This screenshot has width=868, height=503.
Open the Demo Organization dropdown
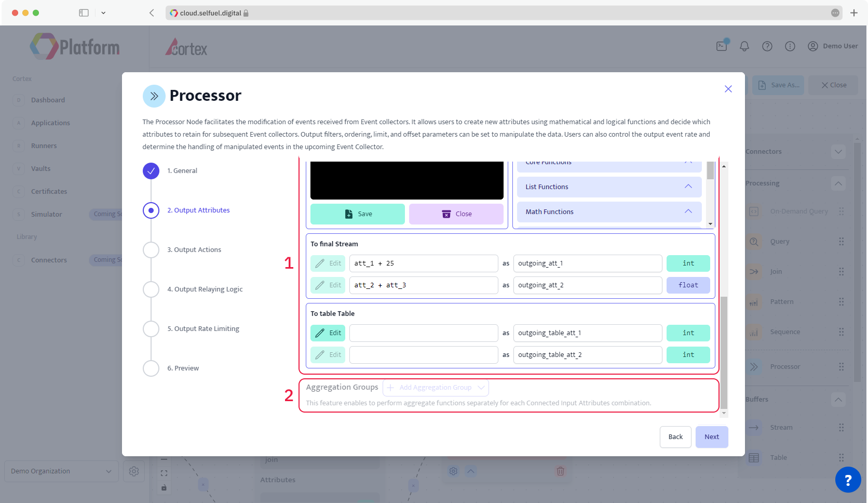[61, 471]
